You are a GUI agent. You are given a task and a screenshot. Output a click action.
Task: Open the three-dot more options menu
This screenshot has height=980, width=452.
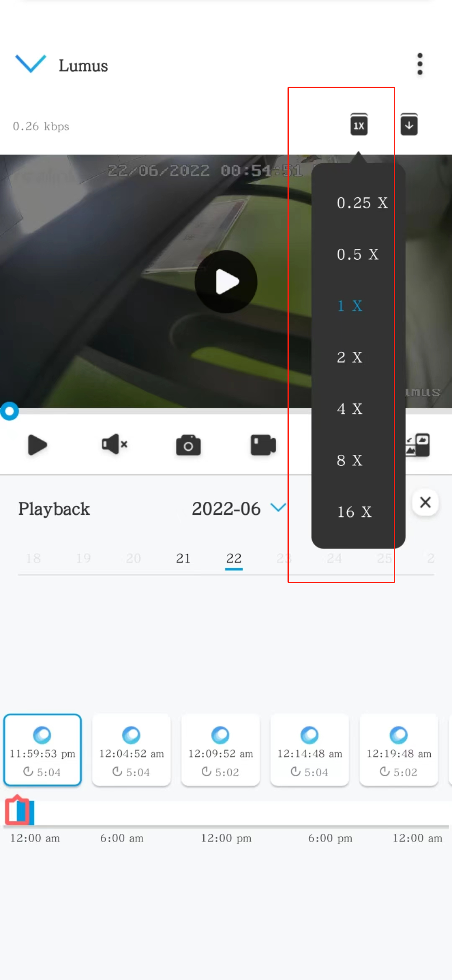coord(420,64)
